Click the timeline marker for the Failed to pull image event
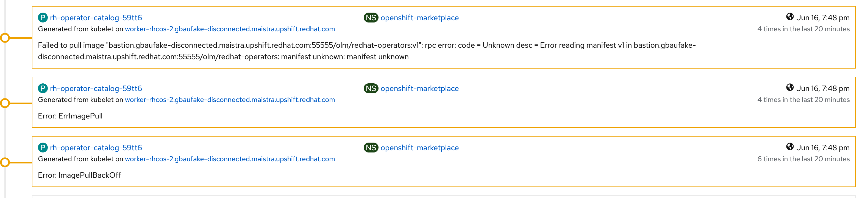 coord(5,38)
